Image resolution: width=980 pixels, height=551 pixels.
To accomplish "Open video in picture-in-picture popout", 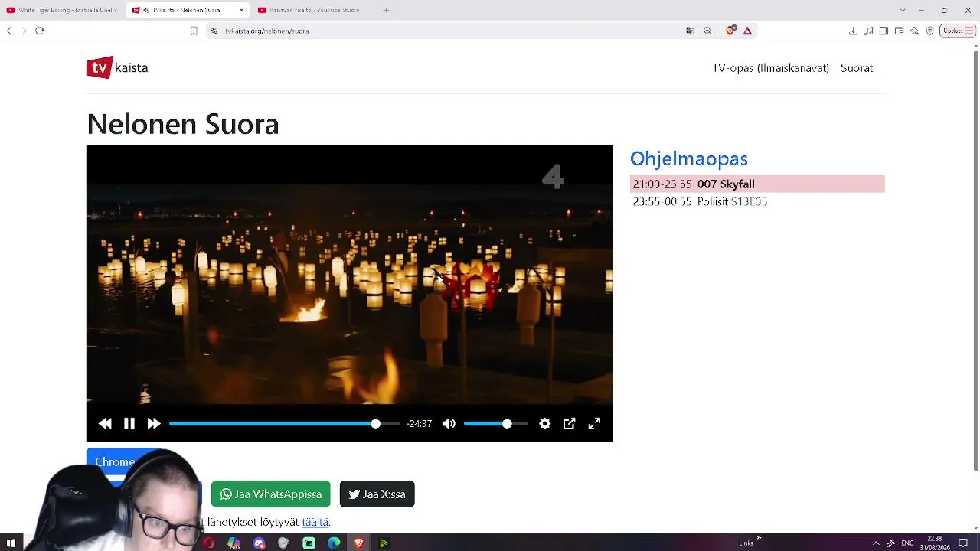I will [x=569, y=424].
